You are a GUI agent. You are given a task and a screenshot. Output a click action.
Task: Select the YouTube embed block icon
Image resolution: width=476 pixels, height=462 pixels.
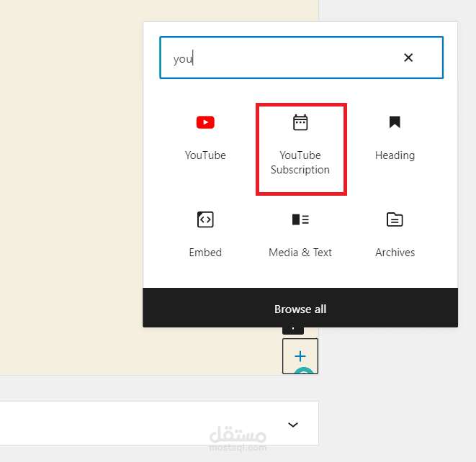pyautogui.click(x=205, y=122)
